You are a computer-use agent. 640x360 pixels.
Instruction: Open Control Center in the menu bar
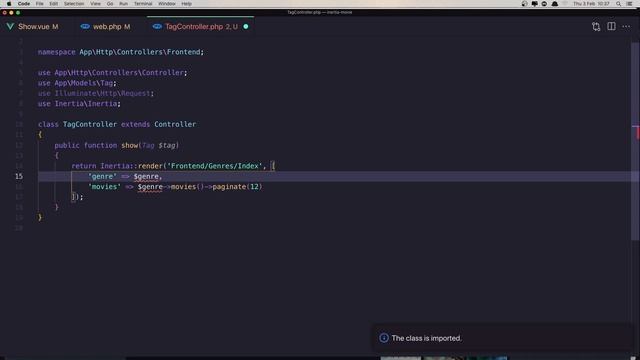pos(629,4)
